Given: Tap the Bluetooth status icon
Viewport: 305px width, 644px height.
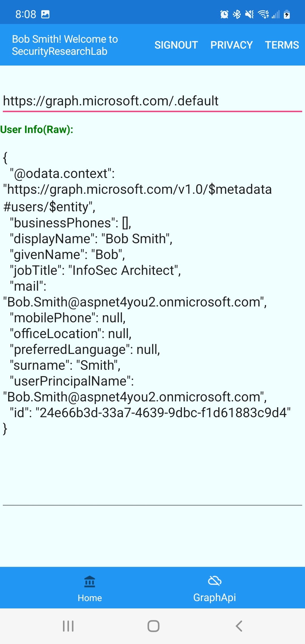Looking at the screenshot, I should (x=237, y=14).
